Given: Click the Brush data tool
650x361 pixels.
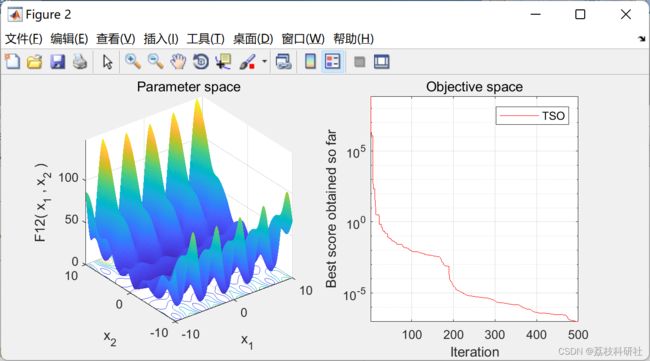Looking at the screenshot, I should (248, 62).
